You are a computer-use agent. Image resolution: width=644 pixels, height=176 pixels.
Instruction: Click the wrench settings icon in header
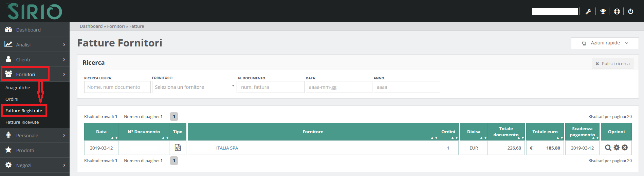click(588, 12)
